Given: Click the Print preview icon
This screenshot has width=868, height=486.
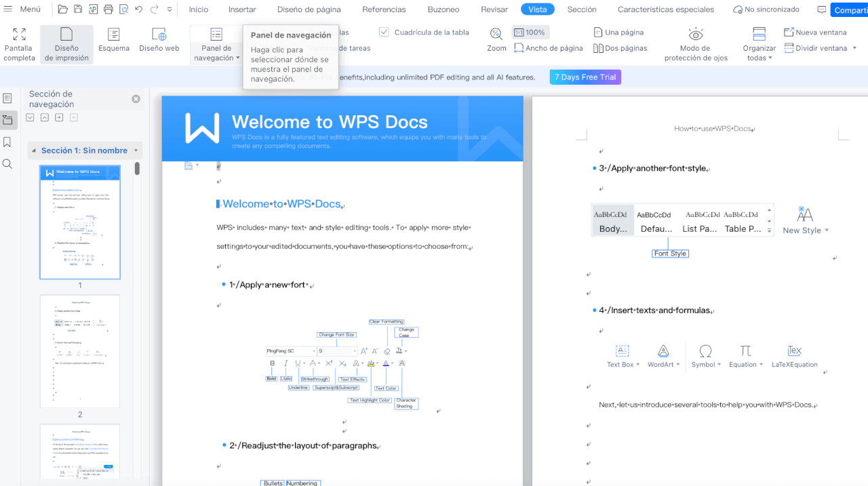Looking at the screenshot, I should (123, 9).
